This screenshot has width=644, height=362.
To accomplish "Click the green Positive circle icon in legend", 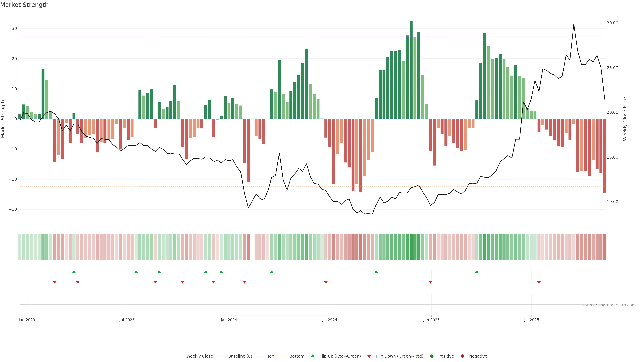I will [432, 356].
